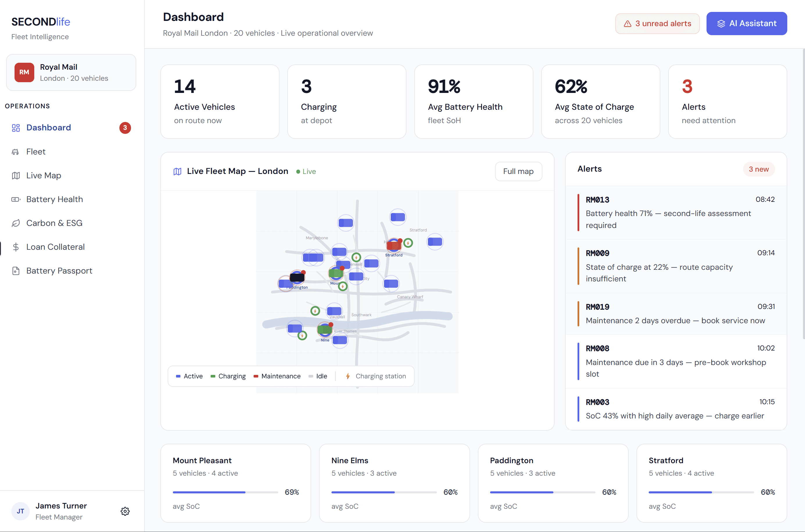805x532 pixels.
Task: Select the RM009 state of charge alert
Action: pyautogui.click(x=675, y=266)
